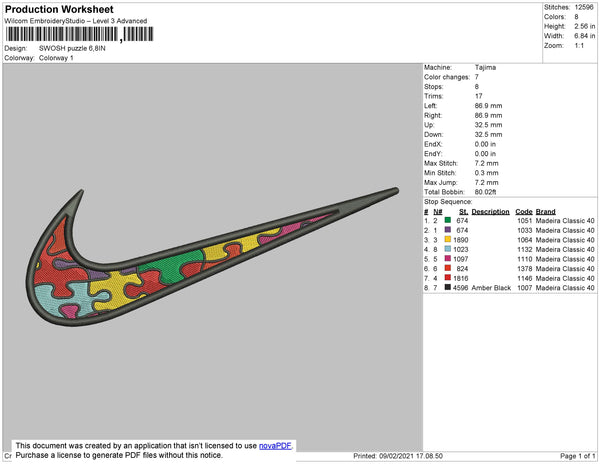The image size is (600, 464).
Task: Click stitch count '1097' in row 5
Action: (461, 259)
